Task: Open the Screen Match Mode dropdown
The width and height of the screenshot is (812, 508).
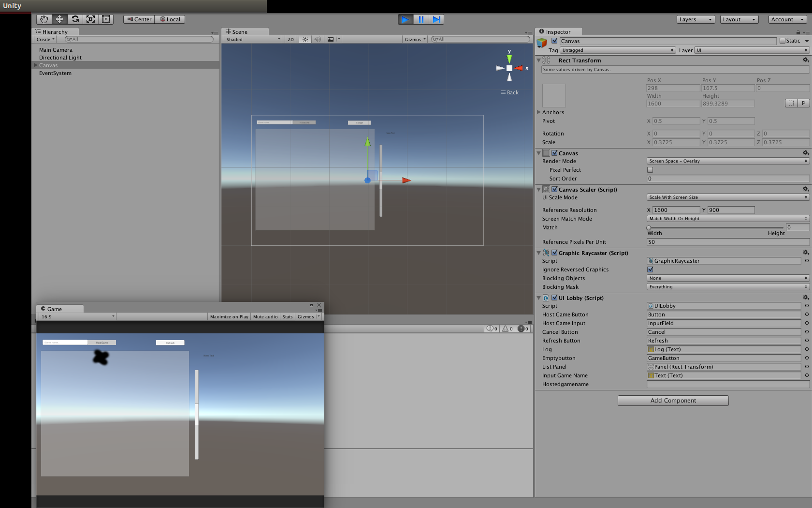Action: point(728,219)
